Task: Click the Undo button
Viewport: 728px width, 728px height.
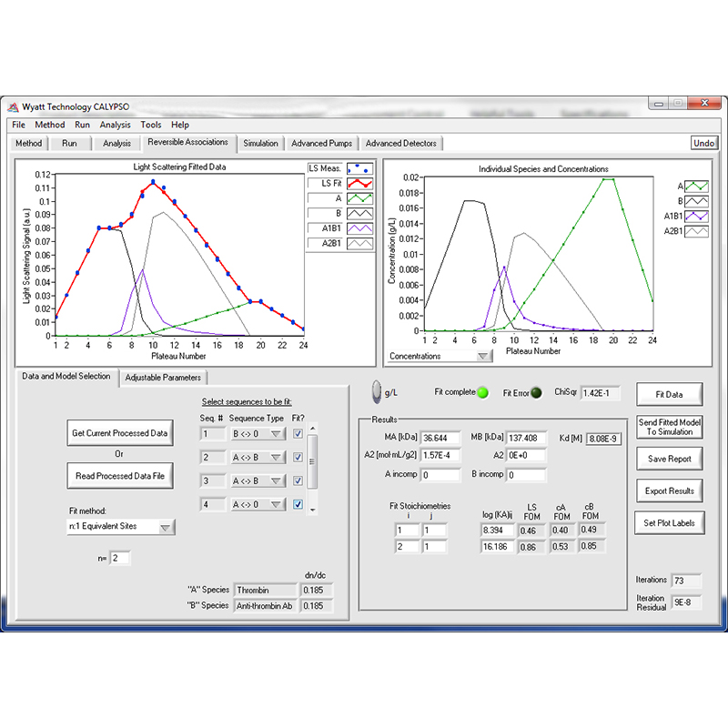Action: pyautogui.click(x=703, y=143)
